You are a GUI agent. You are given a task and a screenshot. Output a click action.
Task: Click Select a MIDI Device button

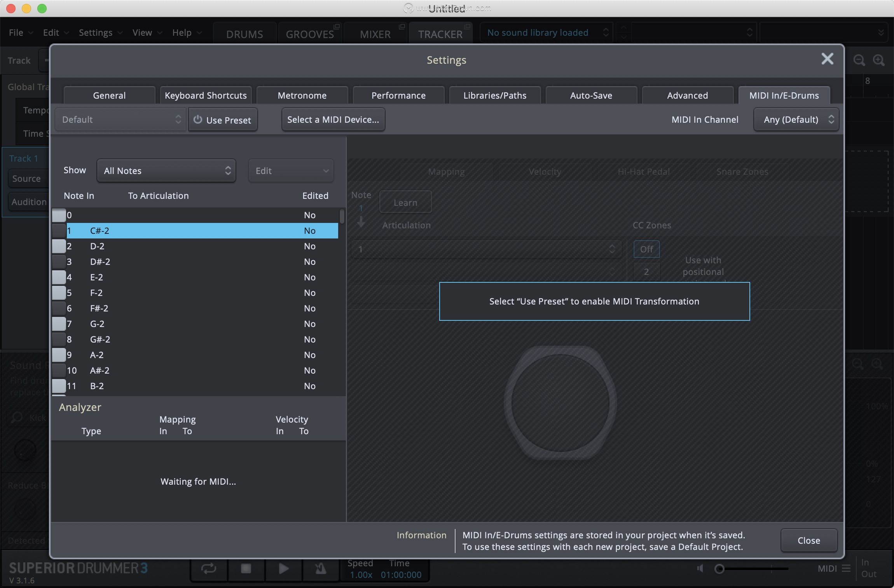point(333,120)
